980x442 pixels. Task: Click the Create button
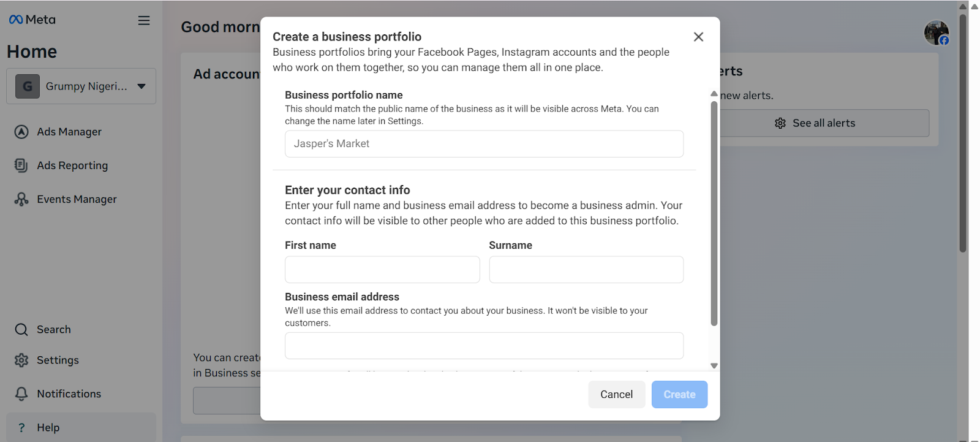679,395
